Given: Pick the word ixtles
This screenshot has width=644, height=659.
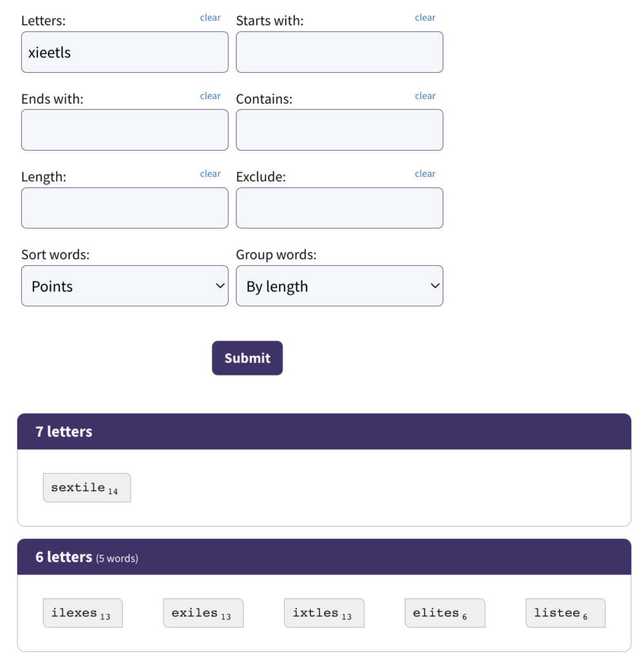Looking at the screenshot, I should (324, 613).
